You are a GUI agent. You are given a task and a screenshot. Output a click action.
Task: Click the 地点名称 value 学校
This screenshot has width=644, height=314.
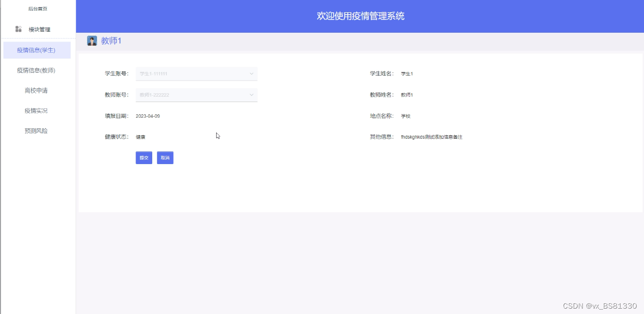click(x=406, y=116)
